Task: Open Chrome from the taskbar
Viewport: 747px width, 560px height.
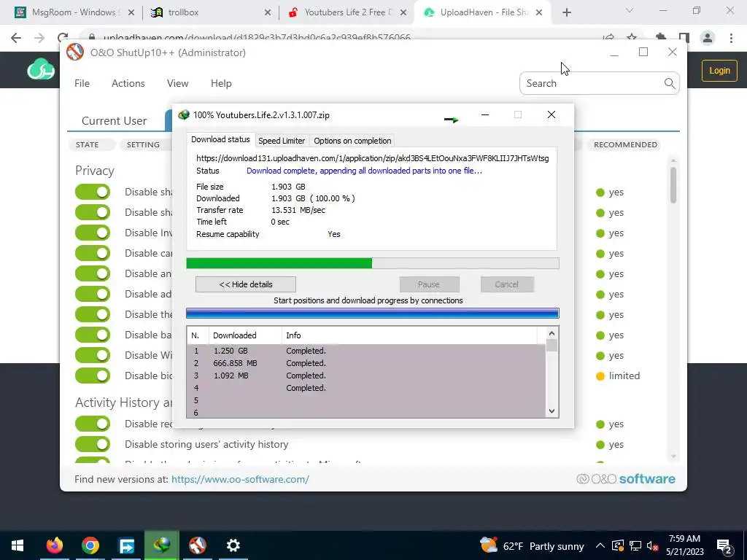Action: [x=90, y=545]
